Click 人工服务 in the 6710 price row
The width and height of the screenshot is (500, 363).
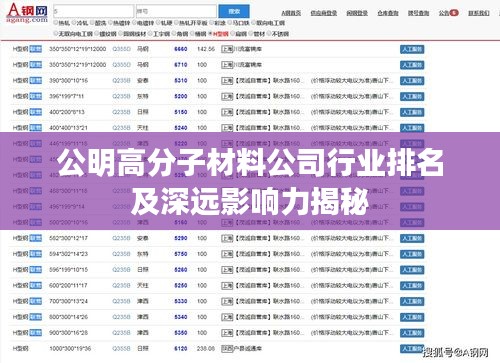pos(412,65)
